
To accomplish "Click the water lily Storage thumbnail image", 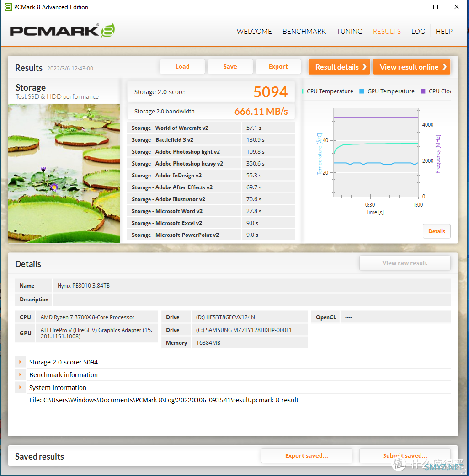I will (x=64, y=173).
